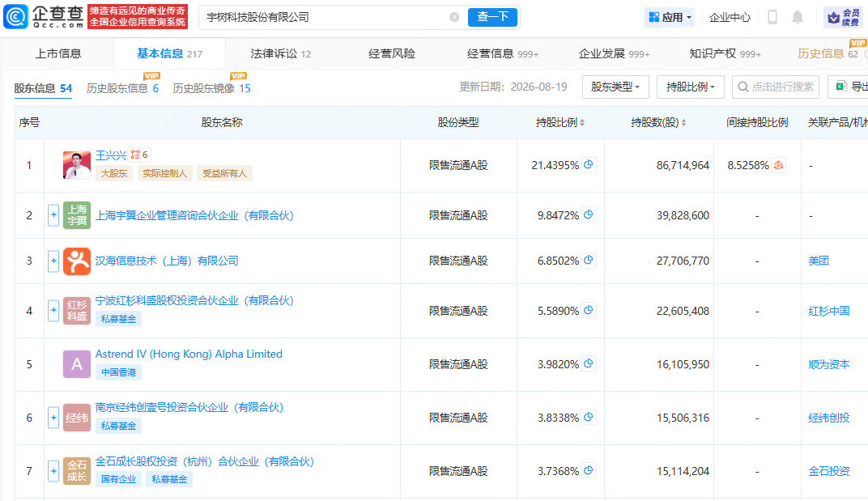Expand the 南京经纬创壹号投资 row
Viewport: 868px width, 501px height.
point(53,418)
